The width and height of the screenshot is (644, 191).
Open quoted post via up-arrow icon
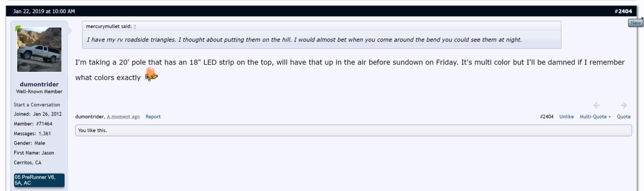pos(135,26)
